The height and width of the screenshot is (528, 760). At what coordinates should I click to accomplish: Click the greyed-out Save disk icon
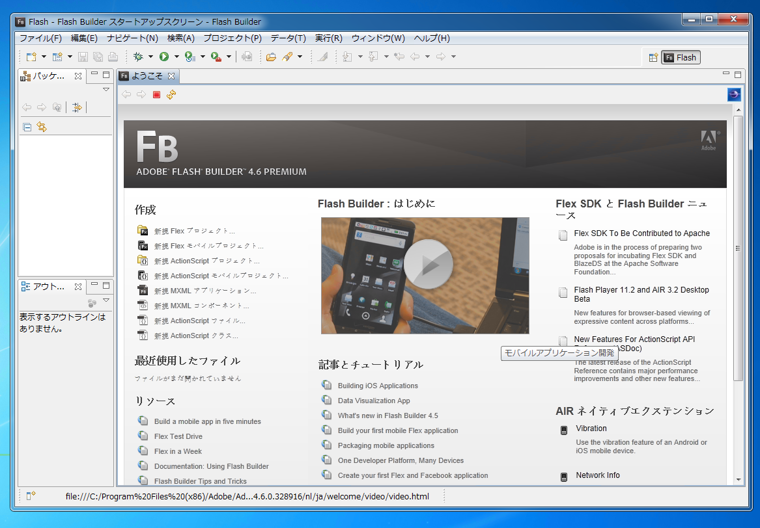coord(83,57)
